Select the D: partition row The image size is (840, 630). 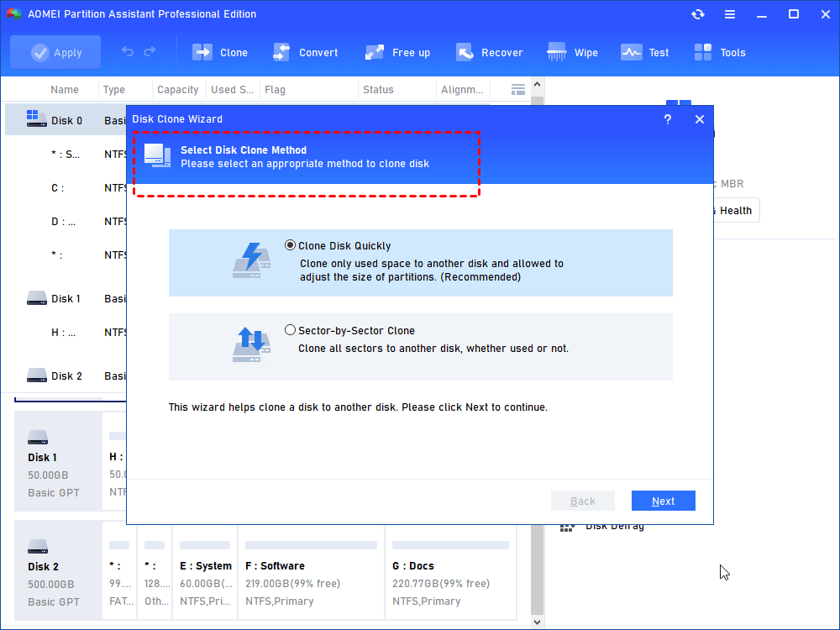pos(66,221)
